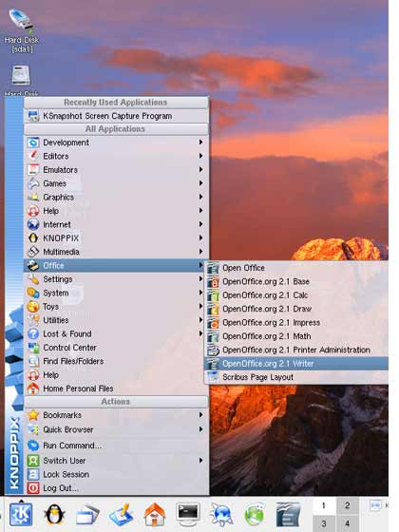Image resolution: width=399 pixels, height=532 pixels.
Task: Expand the System submenu arrow
Action: click(x=200, y=293)
